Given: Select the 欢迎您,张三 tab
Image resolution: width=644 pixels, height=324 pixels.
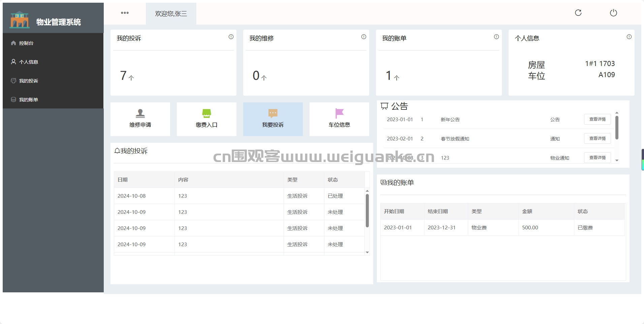Looking at the screenshot, I should click(171, 13).
